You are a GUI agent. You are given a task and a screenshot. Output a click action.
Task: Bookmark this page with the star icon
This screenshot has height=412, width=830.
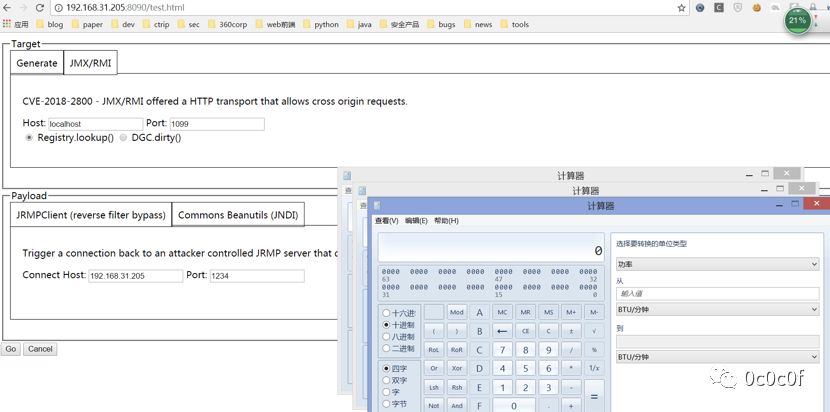[x=681, y=8]
